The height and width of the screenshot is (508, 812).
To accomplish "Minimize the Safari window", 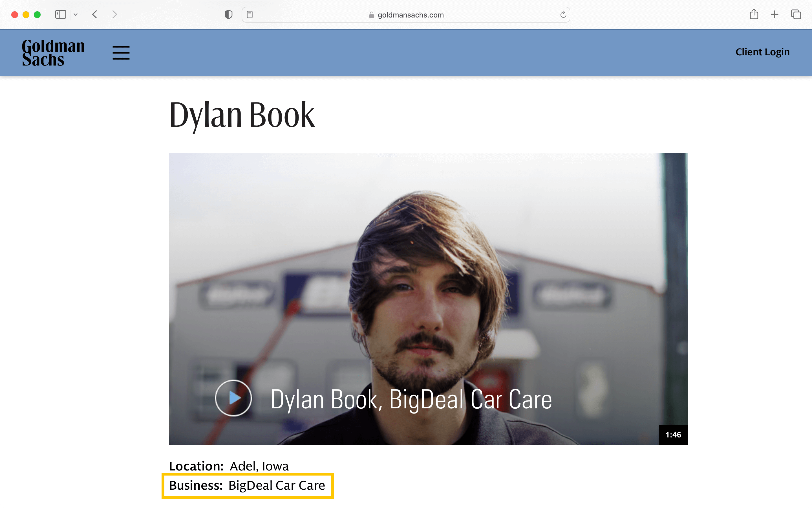I will (x=26, y=14).
